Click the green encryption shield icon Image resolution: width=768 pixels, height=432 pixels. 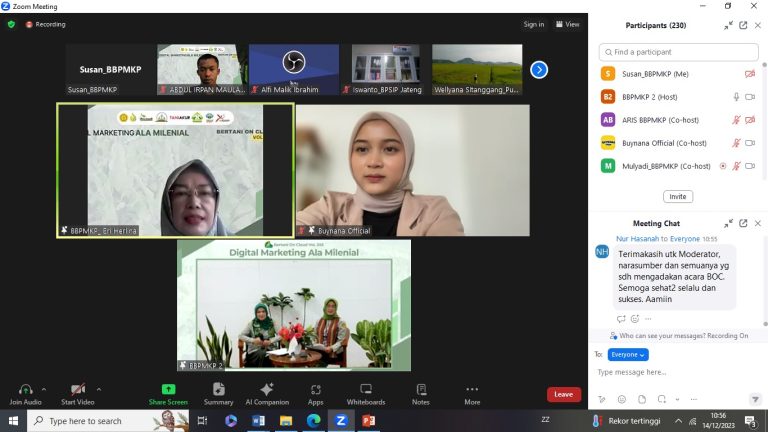11,24
